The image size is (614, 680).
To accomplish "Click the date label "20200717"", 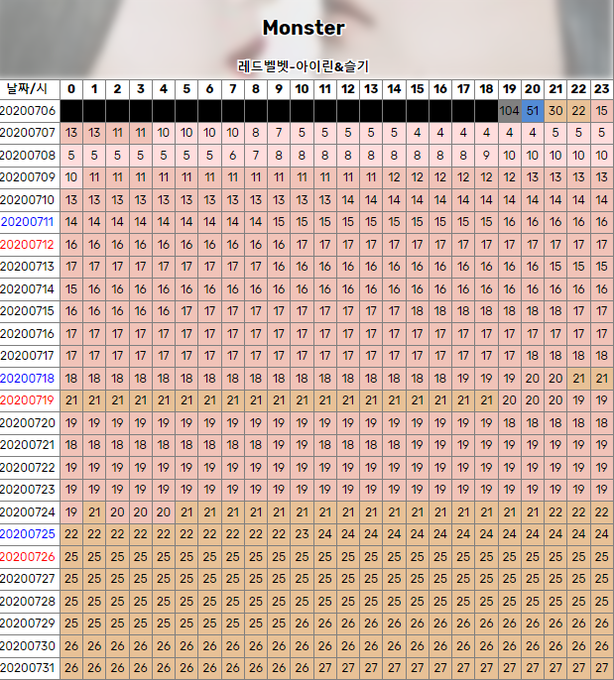I will [x=28, y=356].
